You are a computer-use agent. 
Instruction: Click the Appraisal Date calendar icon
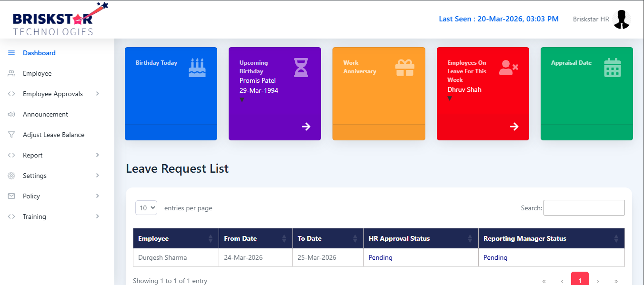[x=613, y=68]
